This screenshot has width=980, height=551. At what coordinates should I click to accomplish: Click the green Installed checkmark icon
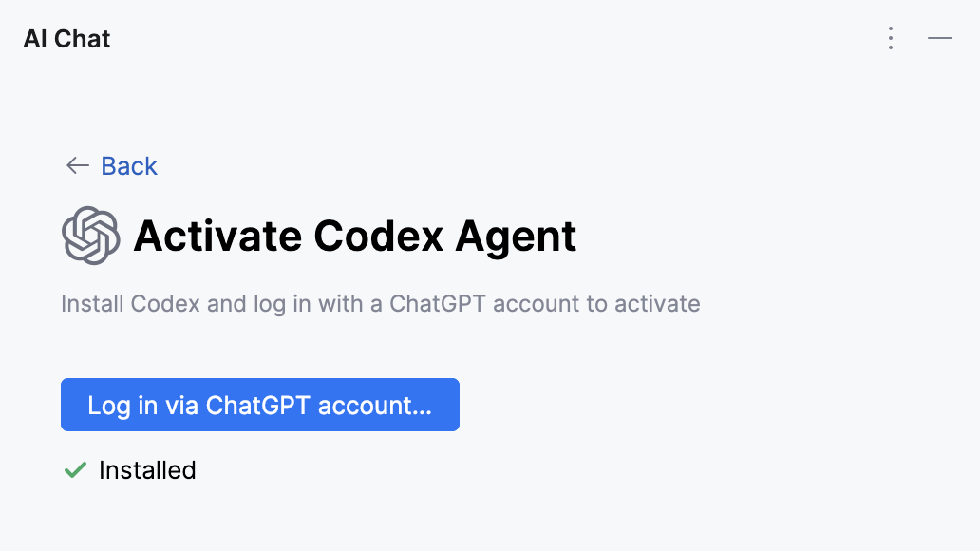75,469
